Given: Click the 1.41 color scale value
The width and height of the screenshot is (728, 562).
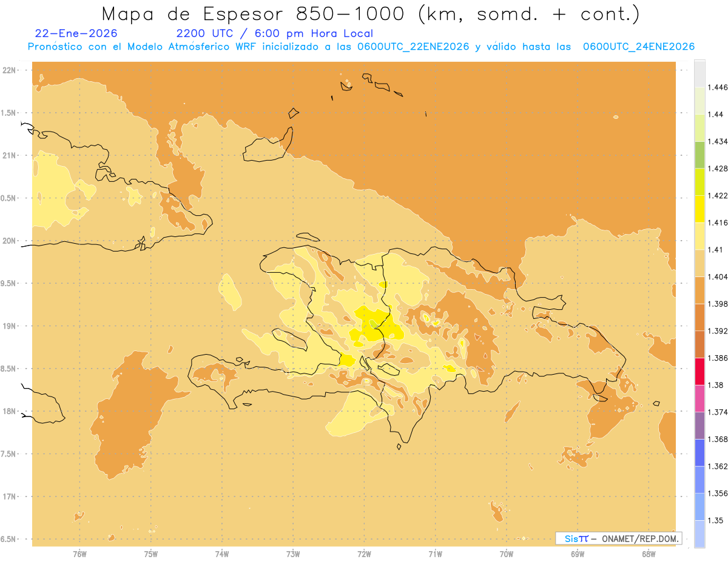Looking at the screenshot, I should (x=716, y=250).
